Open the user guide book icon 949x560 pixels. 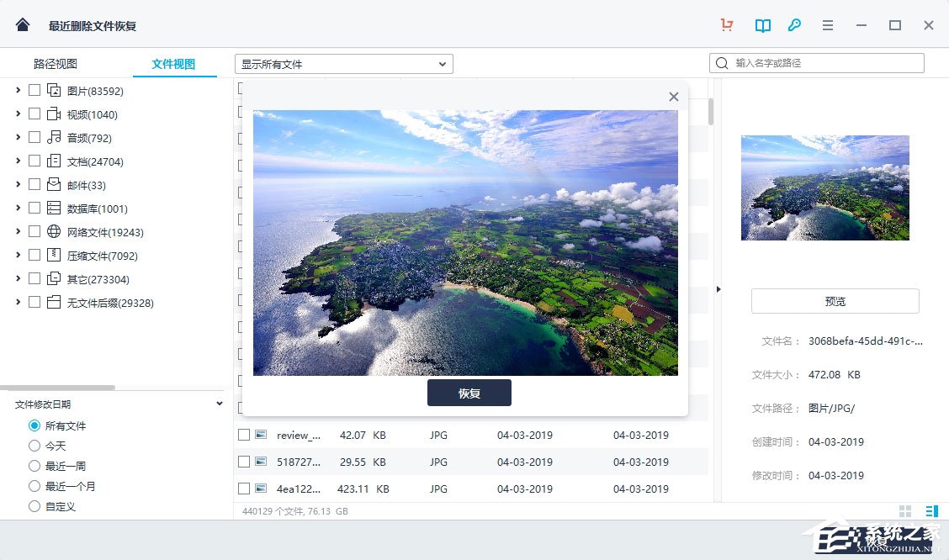click(762, 25)
